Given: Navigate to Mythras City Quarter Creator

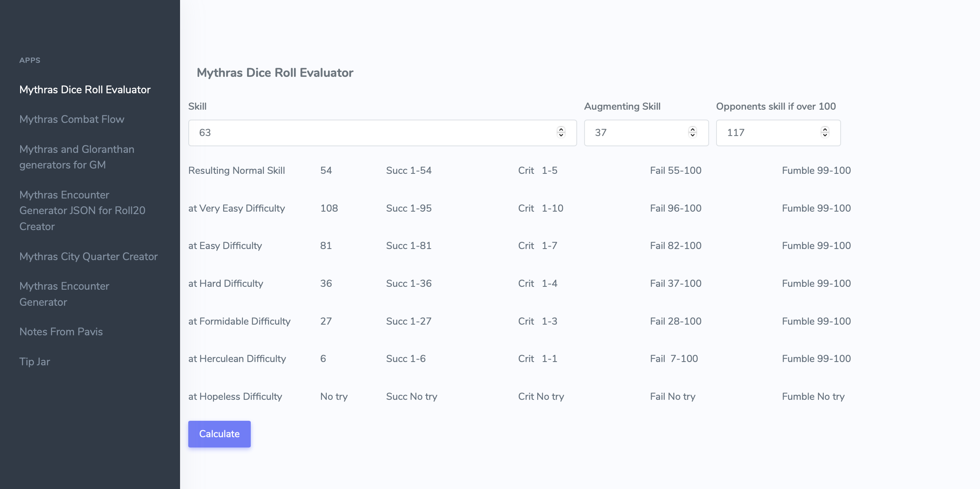Looking at the screenshot, I should click(x=88, y=256).
